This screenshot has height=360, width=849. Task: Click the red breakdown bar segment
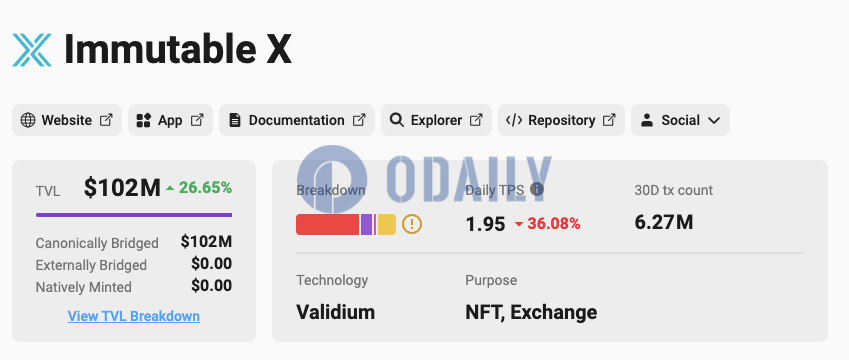point(328,224)
